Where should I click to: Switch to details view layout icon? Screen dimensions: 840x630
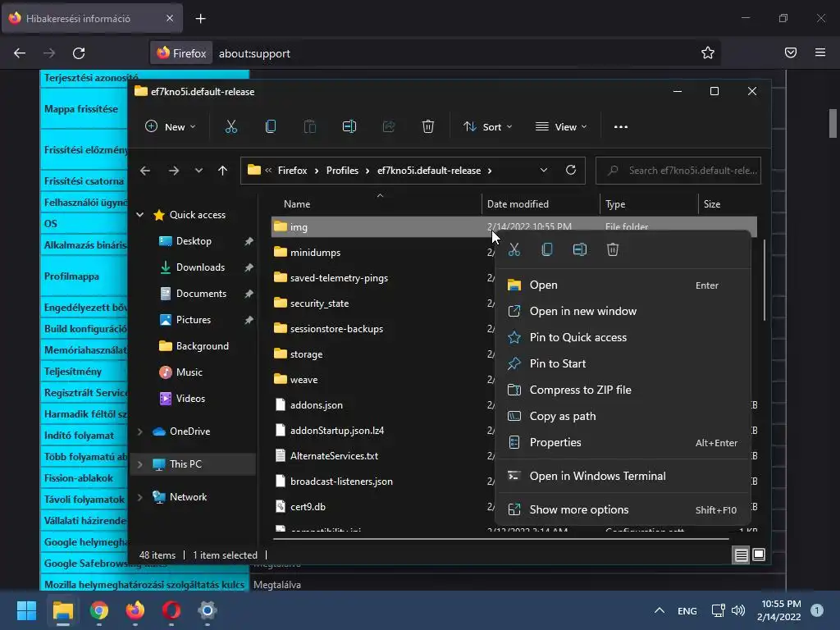[x=741, y=555]
